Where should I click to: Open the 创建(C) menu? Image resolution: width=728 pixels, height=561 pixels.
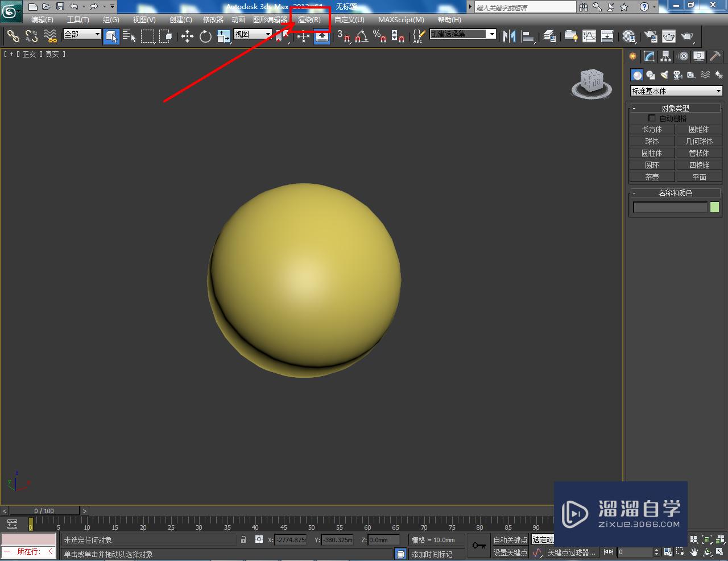181,19
